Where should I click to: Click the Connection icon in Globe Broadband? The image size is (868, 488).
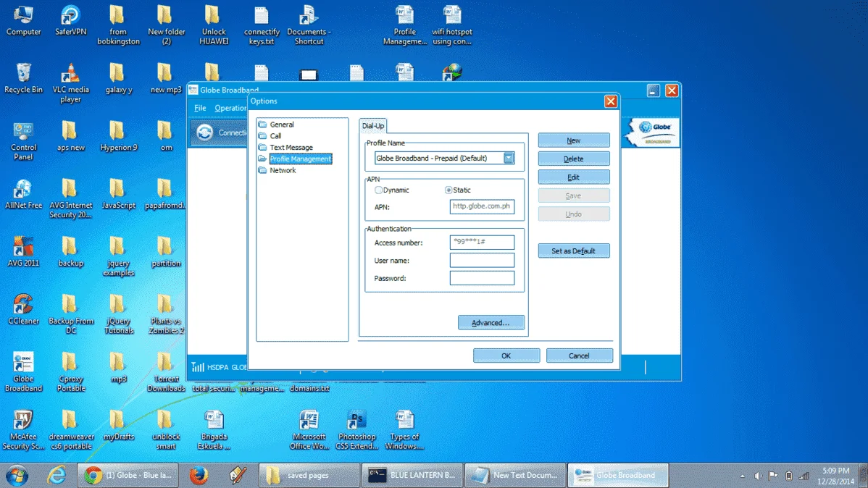pyautogui.click(x=205, y=132)
